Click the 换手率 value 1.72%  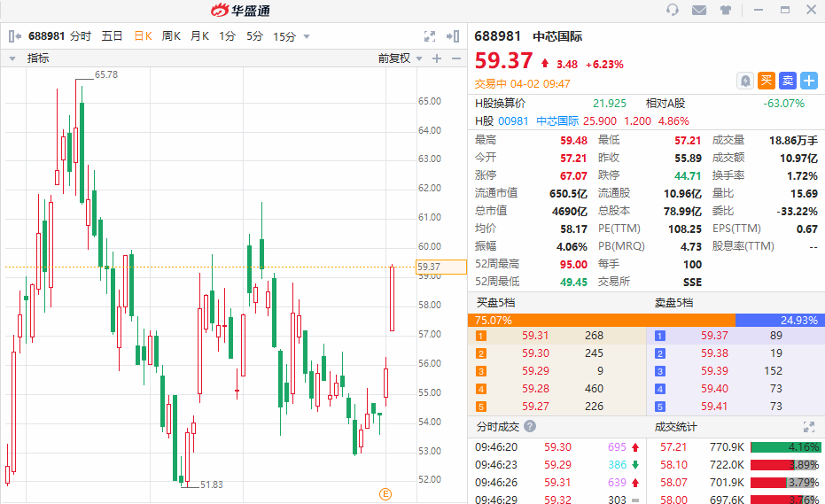(x=802, y=175)
